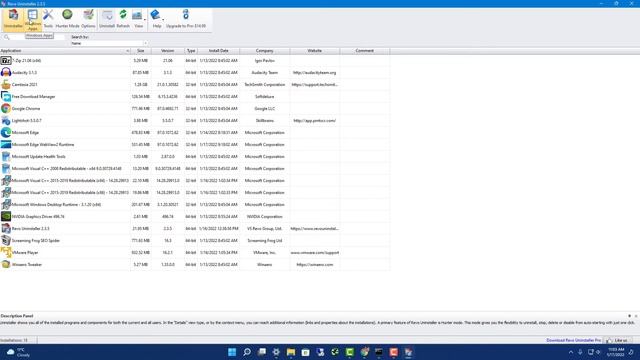This screenshot has width=640, height=360.
Task: Open the View dropdown arrow
Action: pyautogui.click(x=145, y=20)
